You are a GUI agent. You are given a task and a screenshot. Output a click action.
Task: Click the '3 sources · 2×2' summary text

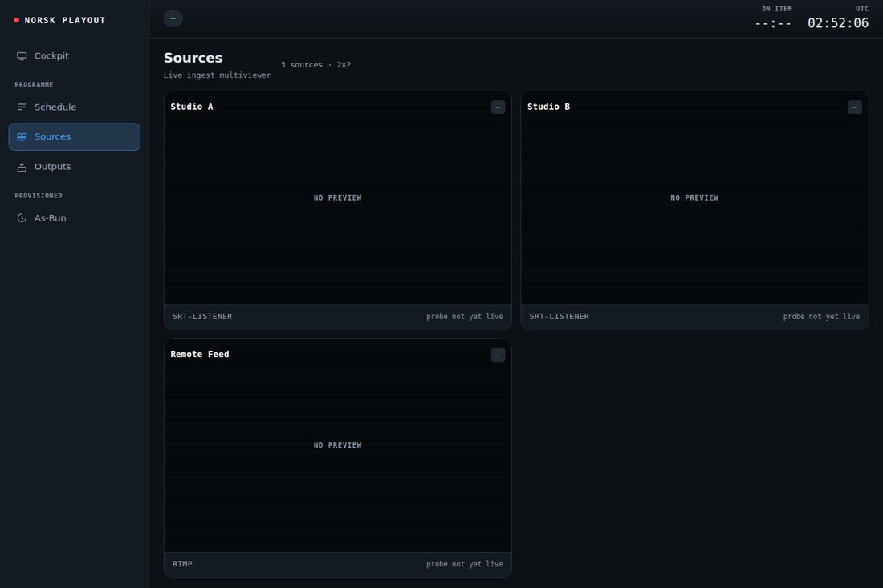(x=315, y=65)
